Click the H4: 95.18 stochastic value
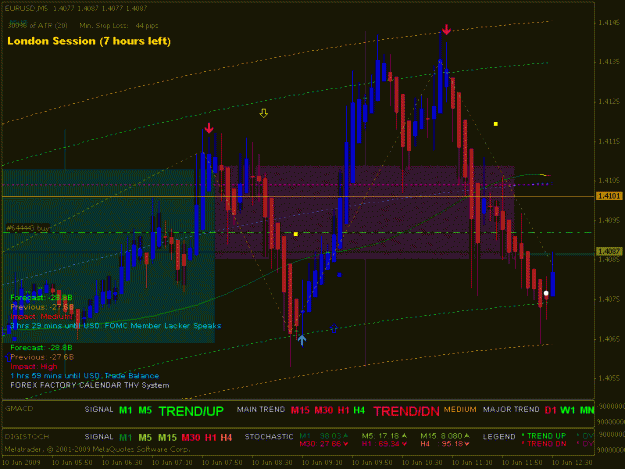Screen dimensions: 625x469 click(x=445, y=443)
